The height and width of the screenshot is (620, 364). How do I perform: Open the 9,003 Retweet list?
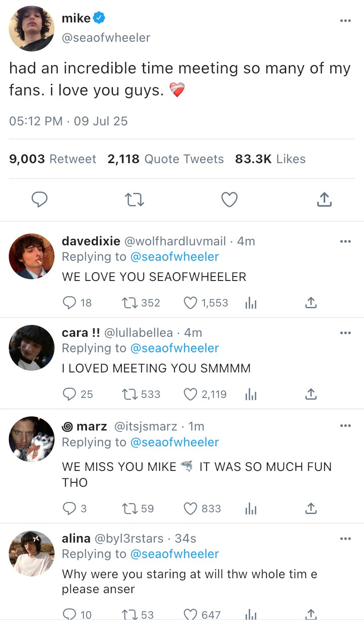pos(52,159)
